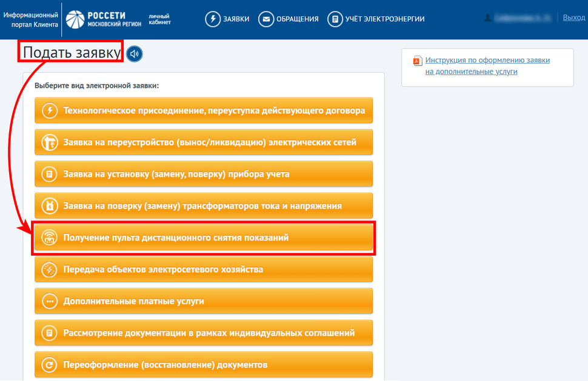Click document icon on Рассмотрение документации row
This screenshot has height=381, width=588.
click(x=50, y=333)
